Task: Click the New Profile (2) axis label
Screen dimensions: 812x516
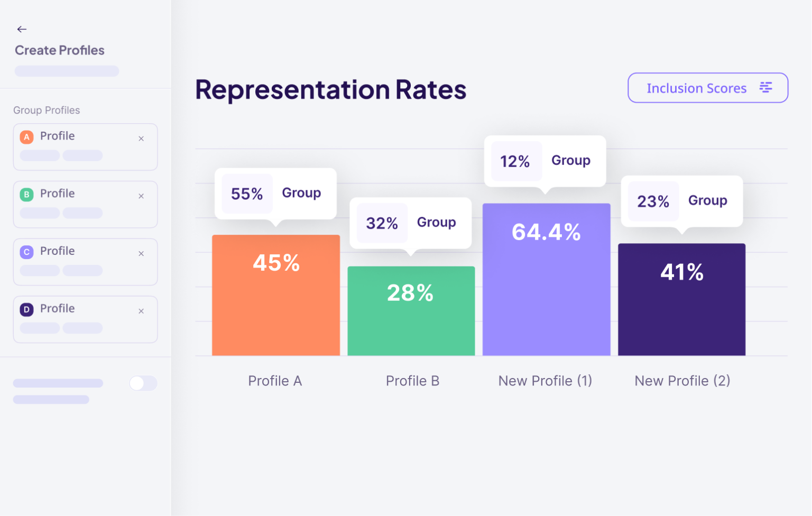Action: pyautogui.click(x=682, y=381)
